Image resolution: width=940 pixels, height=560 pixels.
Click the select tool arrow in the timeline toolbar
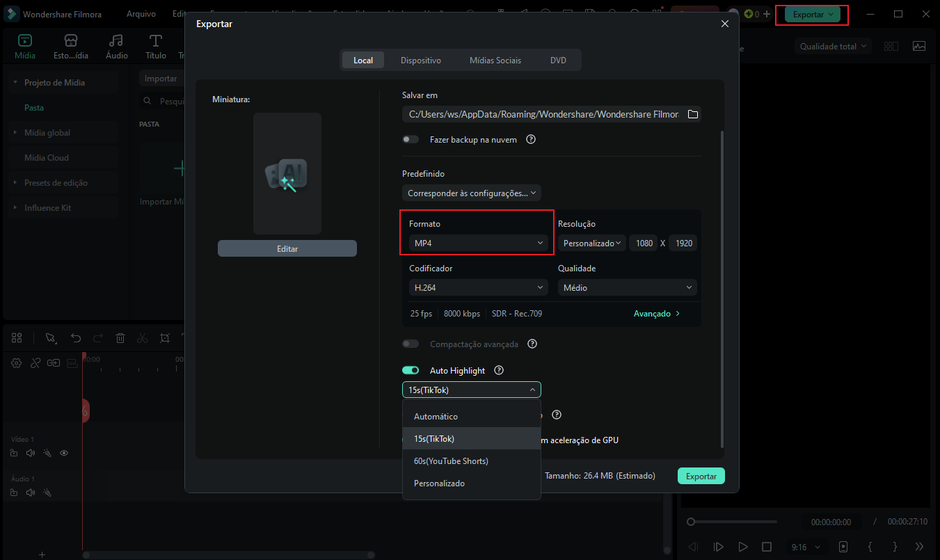[51, 338]
